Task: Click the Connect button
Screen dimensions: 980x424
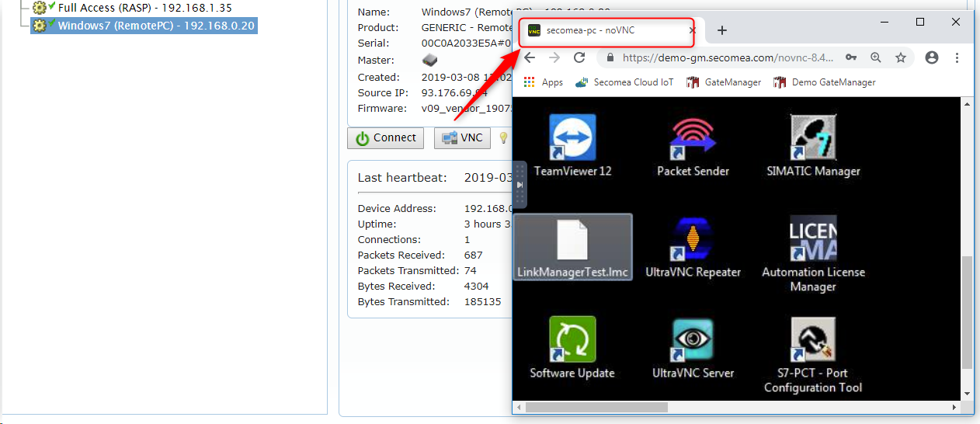Action: [x=386, y=138]
